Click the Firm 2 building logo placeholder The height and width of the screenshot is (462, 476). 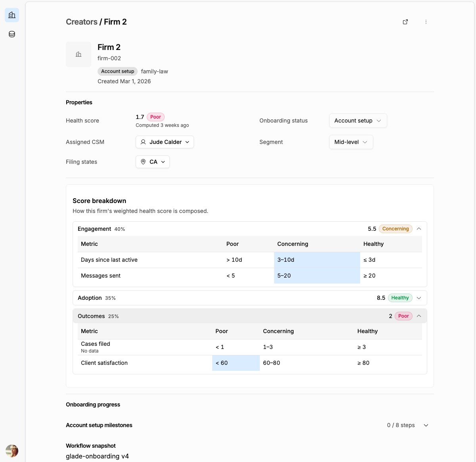pyautogui.click(x=79, y=54)
